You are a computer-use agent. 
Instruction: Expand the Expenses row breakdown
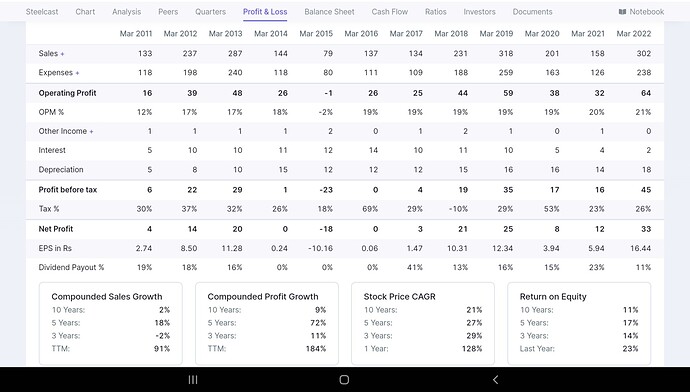[77, 73]
